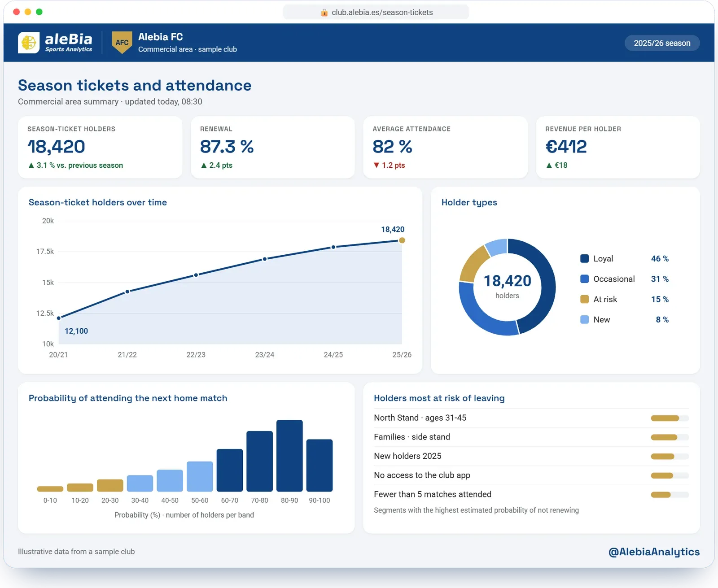Click the 87.3 % renewal KPI value
This screenshot has width=718, height=588.
227,147
